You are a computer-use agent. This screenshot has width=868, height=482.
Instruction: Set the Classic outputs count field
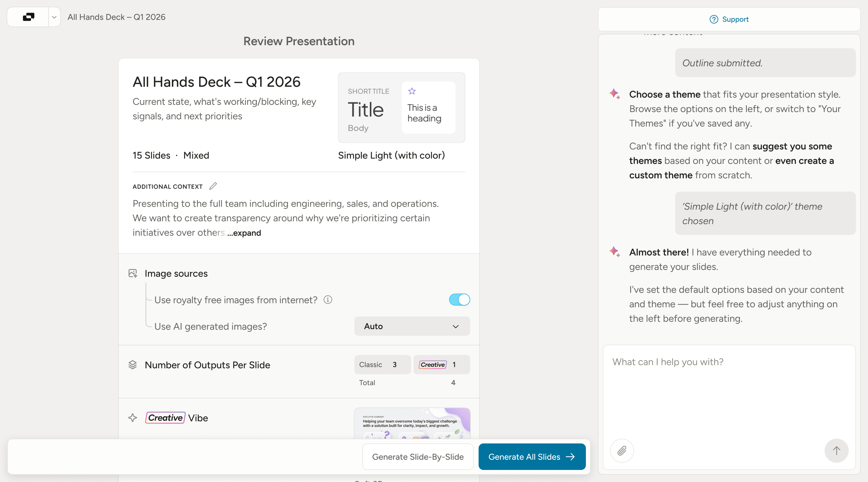(382, 365)
